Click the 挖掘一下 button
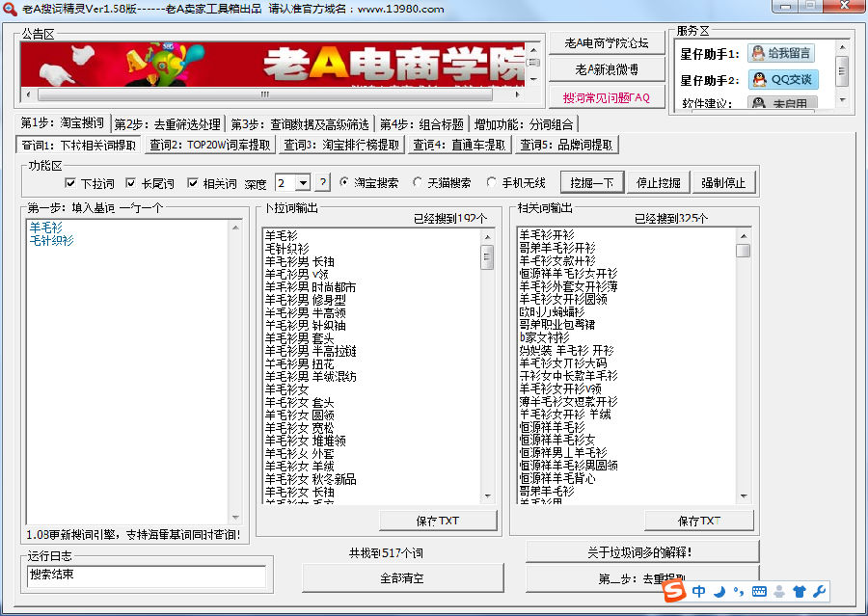Screen dimensions: 868x616 click(x=592, y=182)
